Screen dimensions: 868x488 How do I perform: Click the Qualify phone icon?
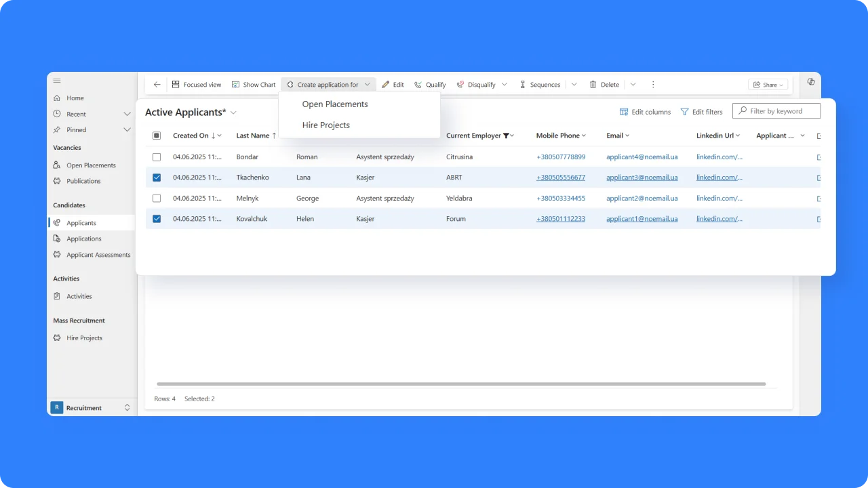(x=418, y=85)
